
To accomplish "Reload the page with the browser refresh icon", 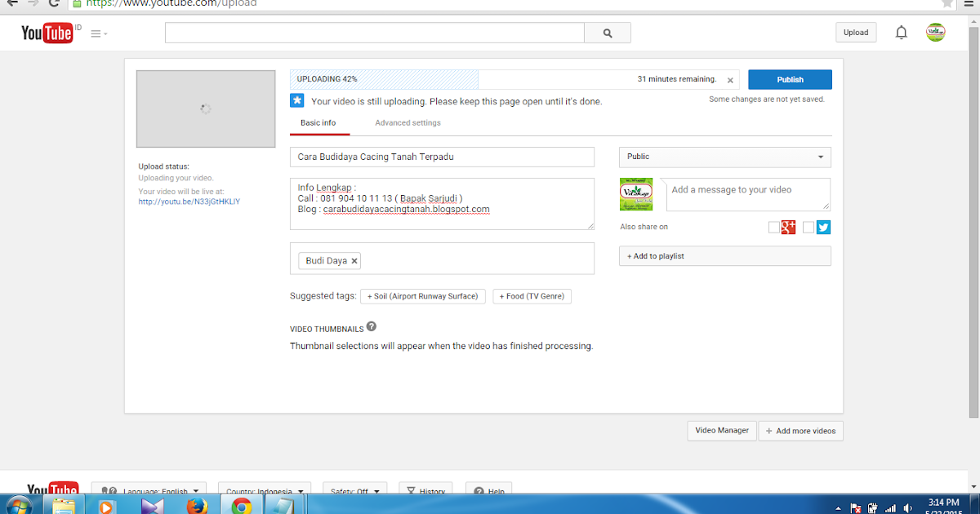I will [x=54, y=3].
